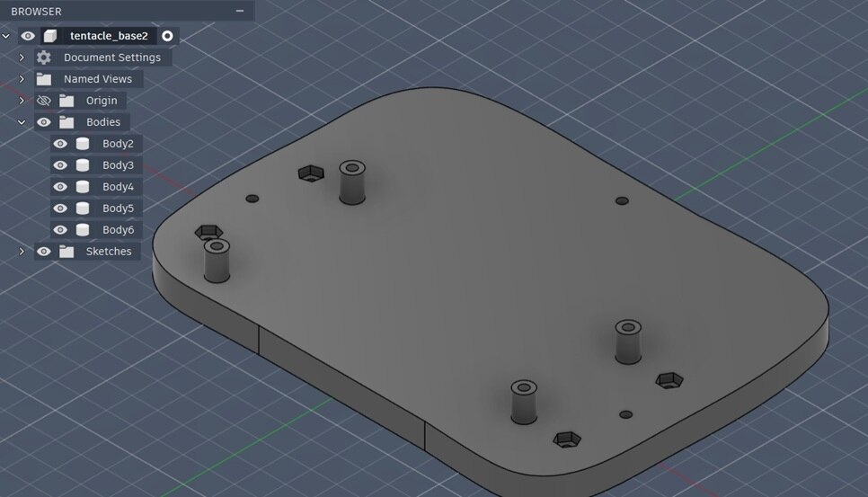Viewport: 868px width, 497px height.
Task: Select Body3 in the browser tree
Action: [118, 165]
